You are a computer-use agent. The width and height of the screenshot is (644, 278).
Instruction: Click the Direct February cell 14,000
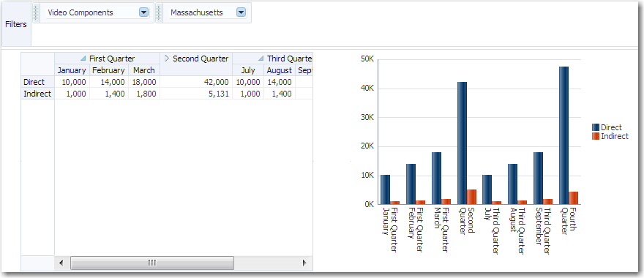108,82
